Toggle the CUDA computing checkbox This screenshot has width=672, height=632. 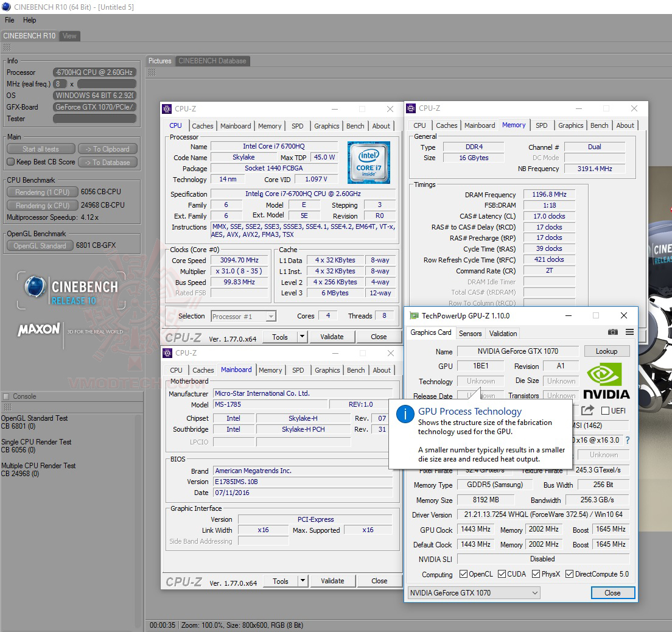click(x=502, y=574)
